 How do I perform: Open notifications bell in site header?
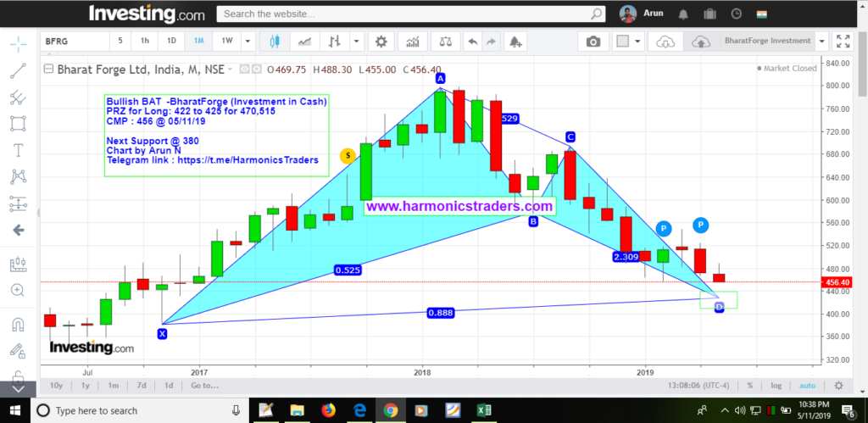[x=684, y=14]
